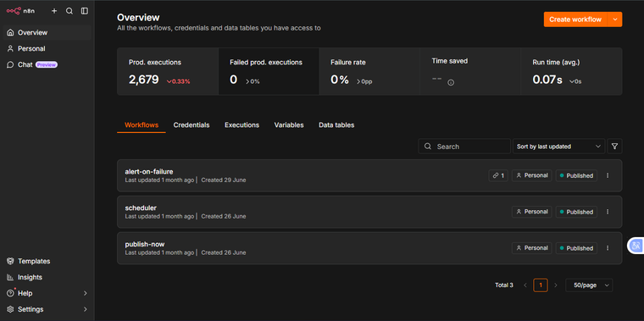Open the sidebar search magnifier icon
Image resolution: width=644 pixels, height=321 pixels.
tap(69, 11)
